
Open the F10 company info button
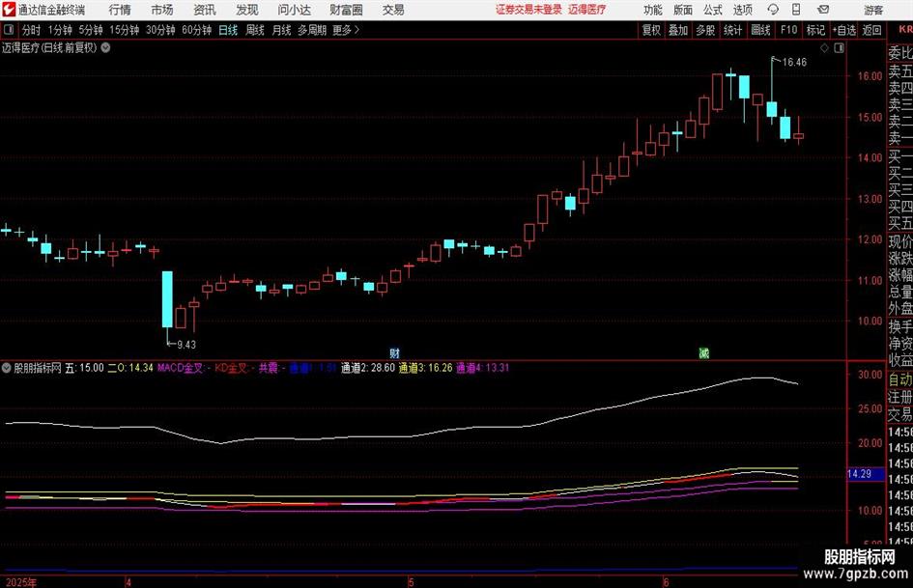tap(789, 30)
